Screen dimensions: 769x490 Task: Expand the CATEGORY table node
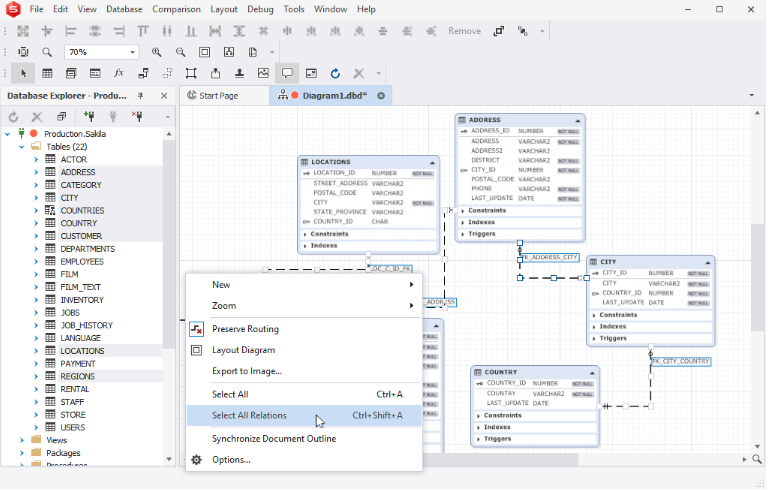[36, 185]
